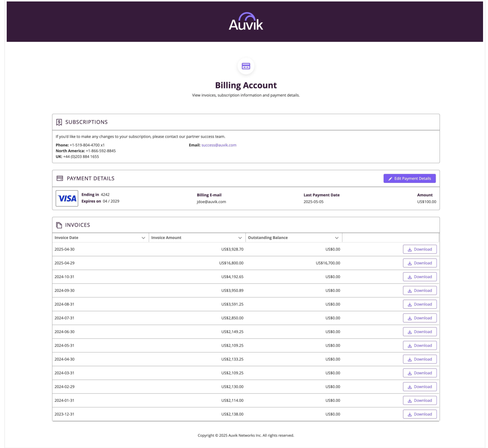Click the VISA card logo
Image resolution: width=488 pixels, height=448 pixels.
[67, 198]
